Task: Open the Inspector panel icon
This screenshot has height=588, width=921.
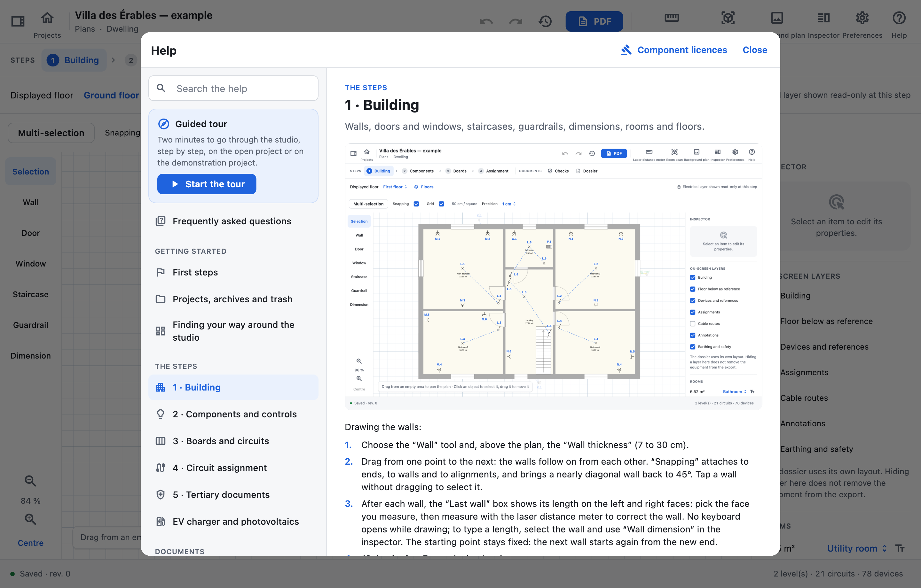Action: pos(823,18)
